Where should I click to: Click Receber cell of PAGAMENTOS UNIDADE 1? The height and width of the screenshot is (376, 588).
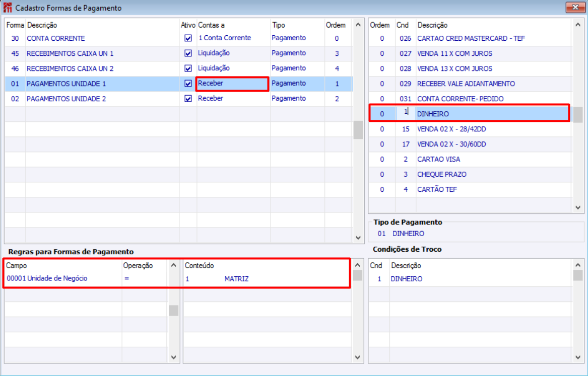[x=232, y=84]
